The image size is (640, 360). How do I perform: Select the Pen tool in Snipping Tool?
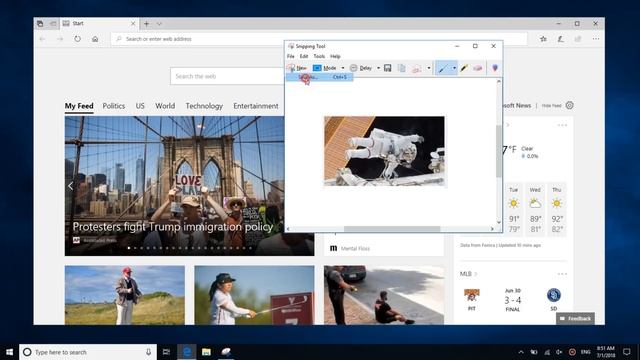coord(443,68)
